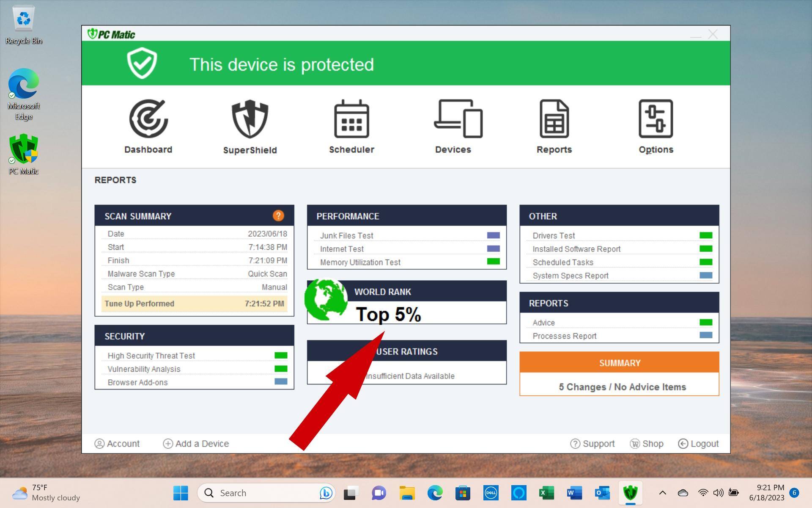Open the Vulnerability Analysis report
This screenshot has width=812, height=508.
144,369
